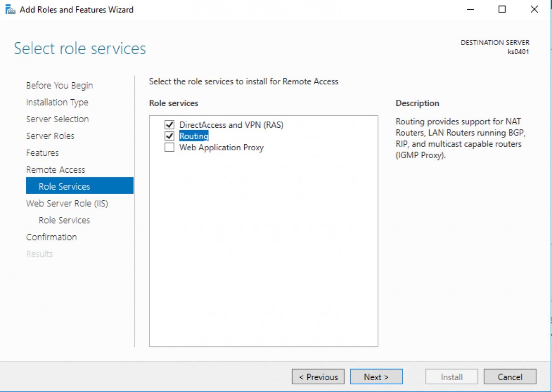Go to the Remote Access section
The height and width of the screenshot is (392, 552).
click(x=55, y=169)
